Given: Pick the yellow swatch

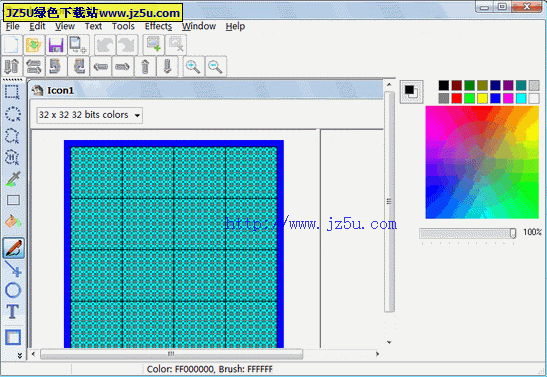Looking at the screenshot, I should 482,98.
